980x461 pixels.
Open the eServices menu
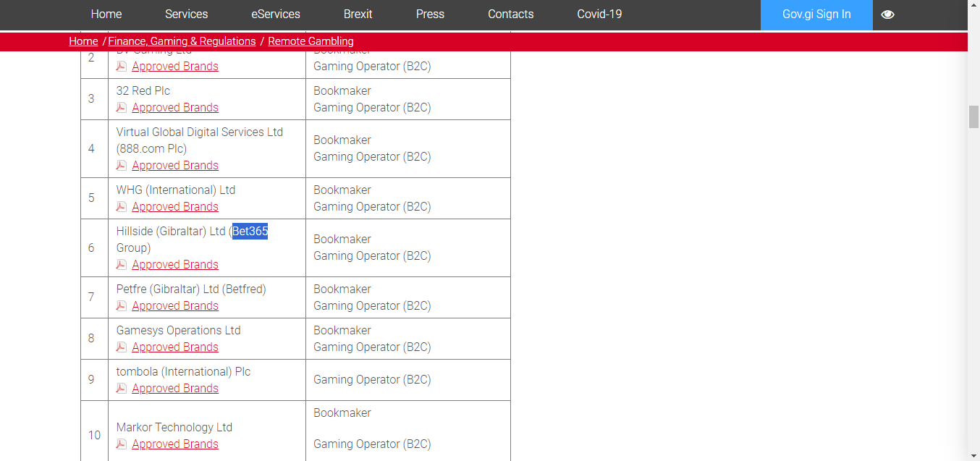(x=276, y=14)
